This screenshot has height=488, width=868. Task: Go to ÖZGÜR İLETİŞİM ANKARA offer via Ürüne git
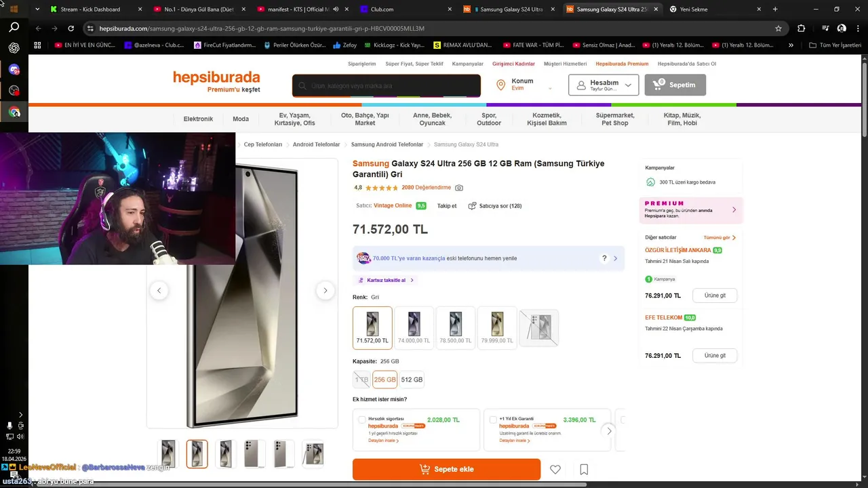[x=715, y=296]
